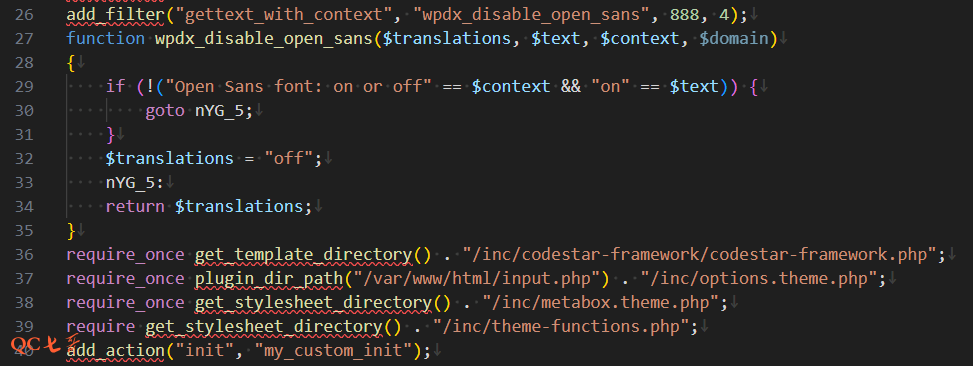Image resolution: width=973 pixels, height=366 pixels.
Task: Click the goto keyword on line 30
Action: pyautogui.click(x=165, y=110)
